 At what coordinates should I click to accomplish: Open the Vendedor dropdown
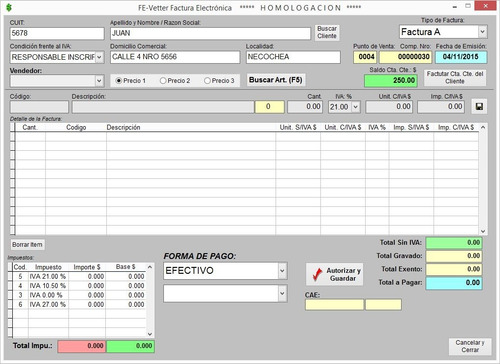click(99, 81)
